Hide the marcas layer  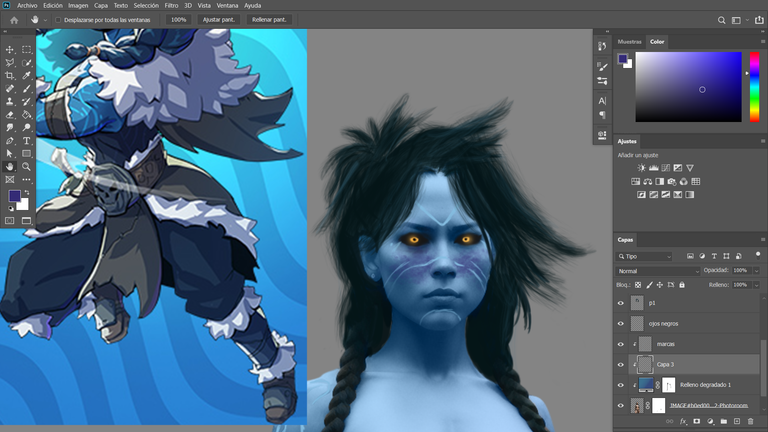[x=621, y=344]
